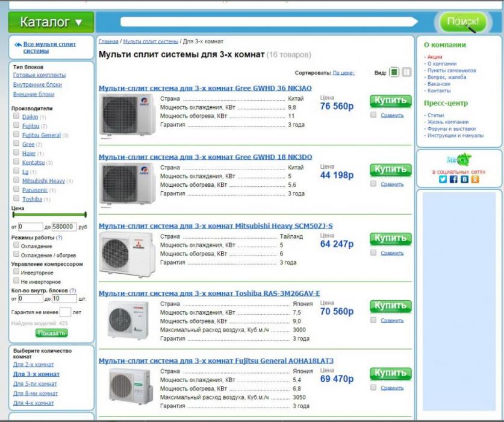
Task: Open the Каталог dropdown menu
Action: pos(51,22)
